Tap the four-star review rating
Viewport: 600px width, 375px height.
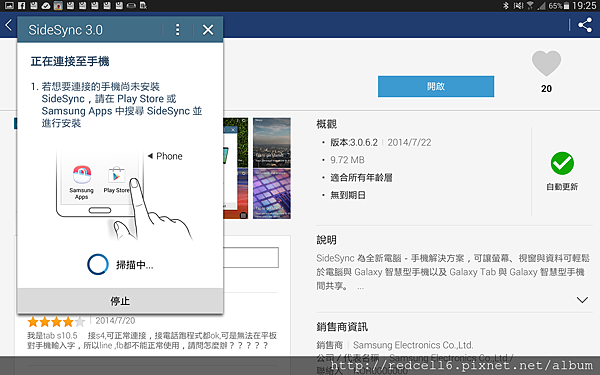(56, 321)
